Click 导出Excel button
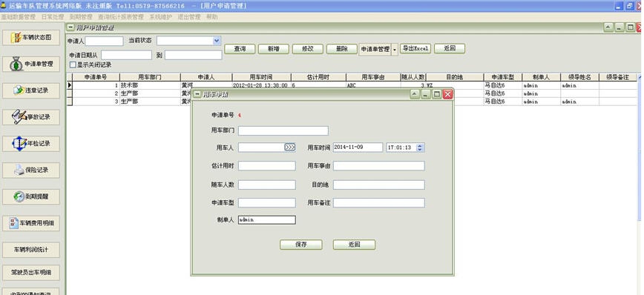Screen dimensions: 644x295 [415, 48]
